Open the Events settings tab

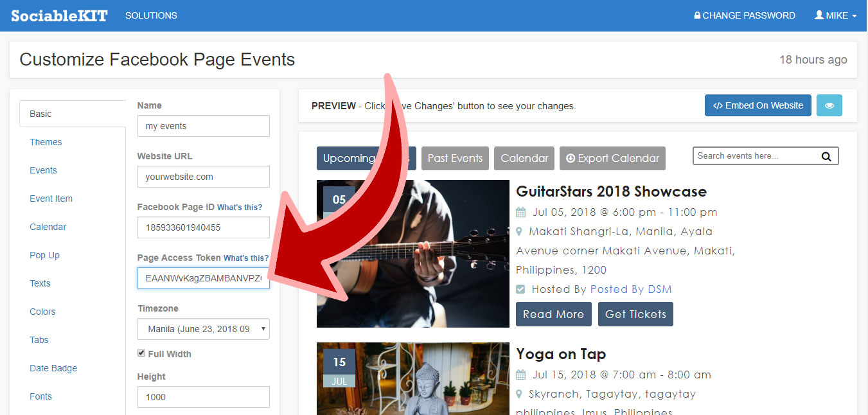[x=43, y=170]
